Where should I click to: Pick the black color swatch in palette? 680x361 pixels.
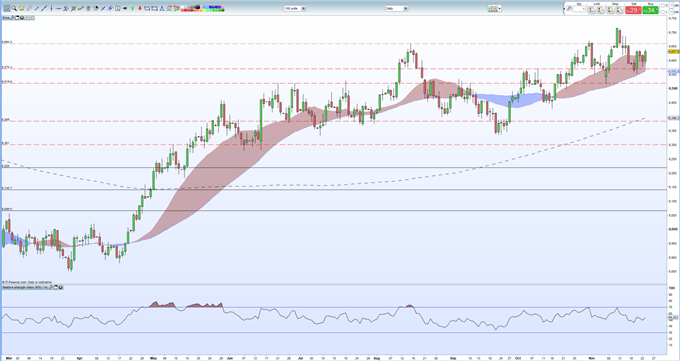click(x=198, y=7)
